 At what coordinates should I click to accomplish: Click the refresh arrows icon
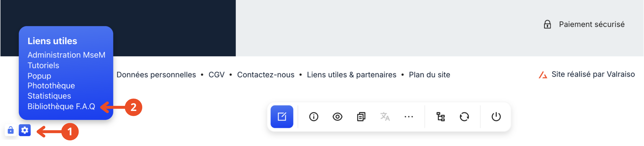coord(464,117)
